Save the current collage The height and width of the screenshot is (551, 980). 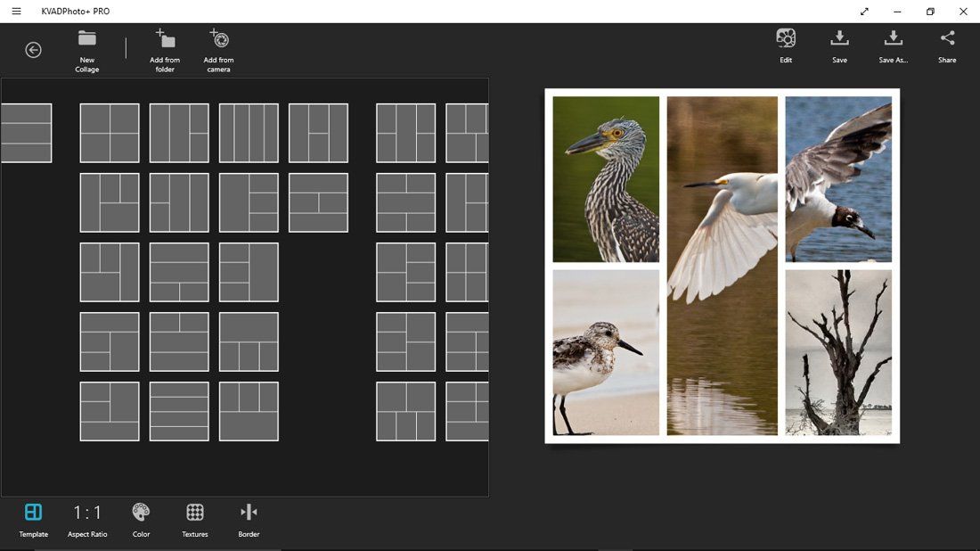[839, 45]
